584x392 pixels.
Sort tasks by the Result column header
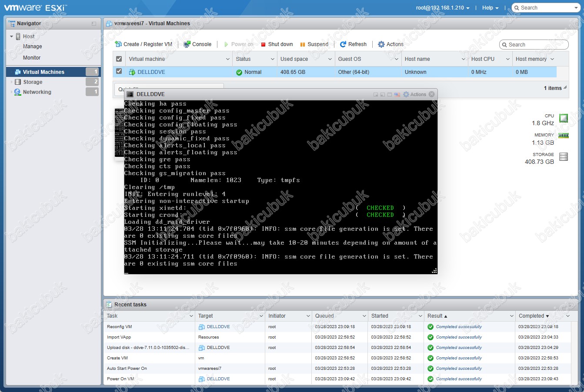pyautogui.click(x=435, y=316)
